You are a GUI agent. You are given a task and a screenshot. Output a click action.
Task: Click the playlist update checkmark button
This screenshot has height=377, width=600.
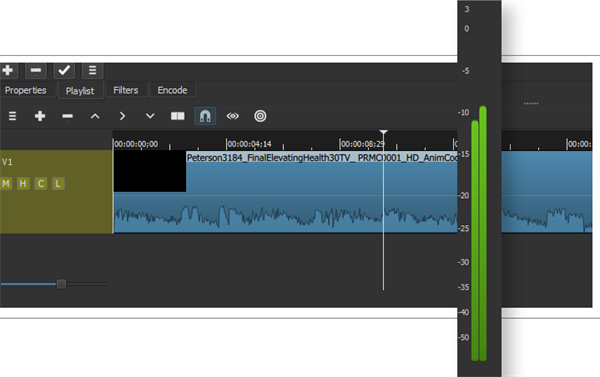pyautogui.click(x=64, y=70)
